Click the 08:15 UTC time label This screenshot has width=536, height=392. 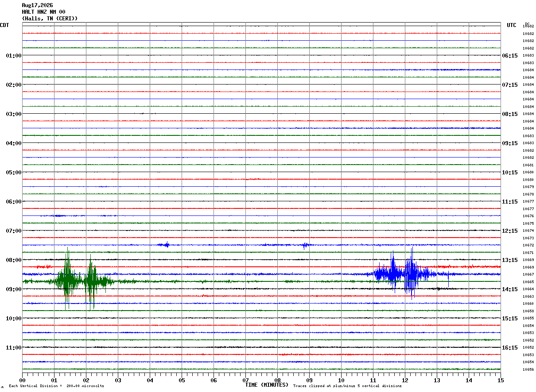[x=510, y=114]
